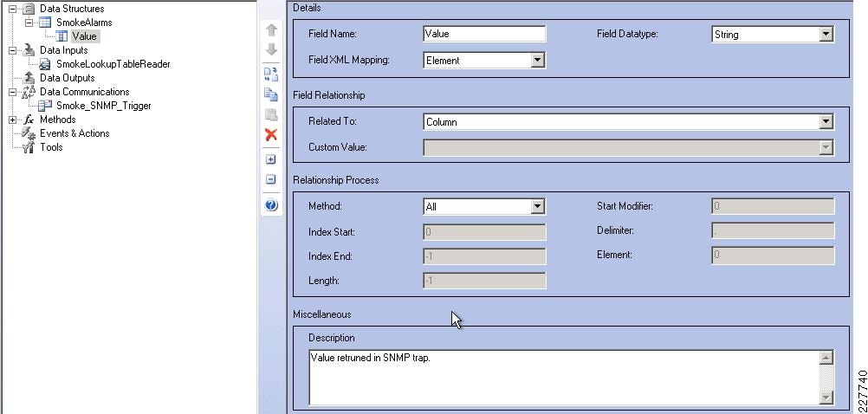Click the Start Modifier field
The height and width of the screenshot is (414, 868).
773,206
